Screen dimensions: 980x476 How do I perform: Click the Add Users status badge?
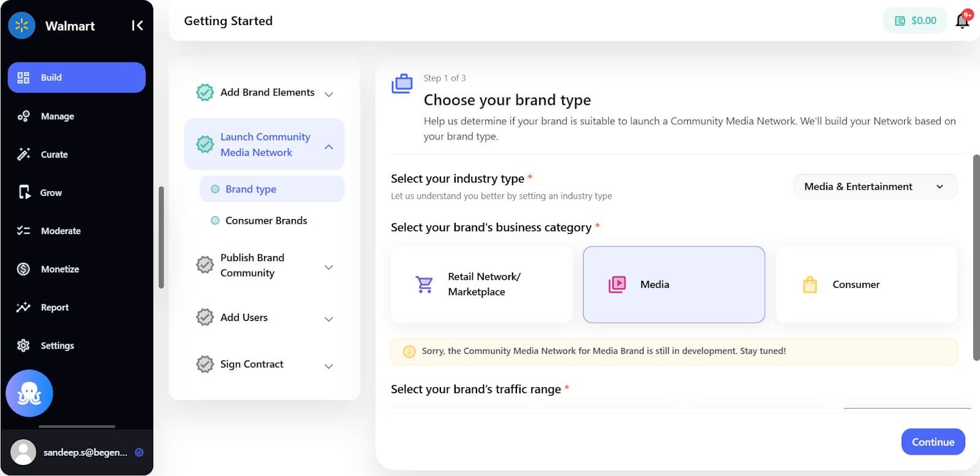tap(205, 317)
